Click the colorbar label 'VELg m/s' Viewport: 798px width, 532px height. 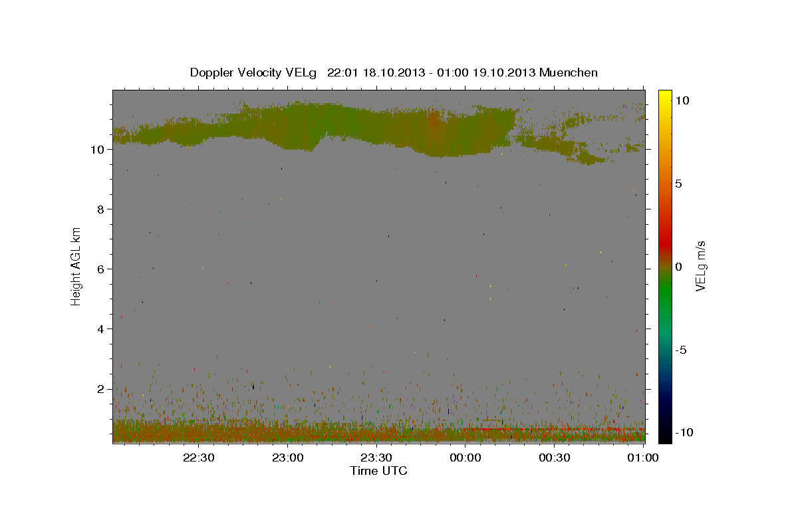point(701,266)
